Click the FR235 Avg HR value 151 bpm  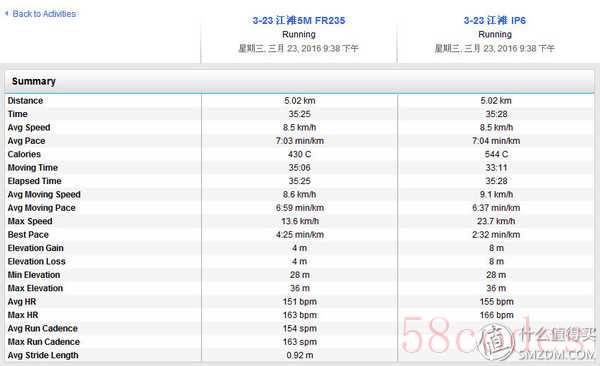coord(300,302)
